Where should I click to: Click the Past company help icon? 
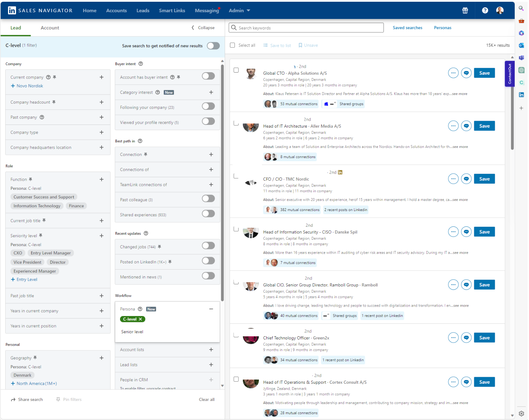42,117
